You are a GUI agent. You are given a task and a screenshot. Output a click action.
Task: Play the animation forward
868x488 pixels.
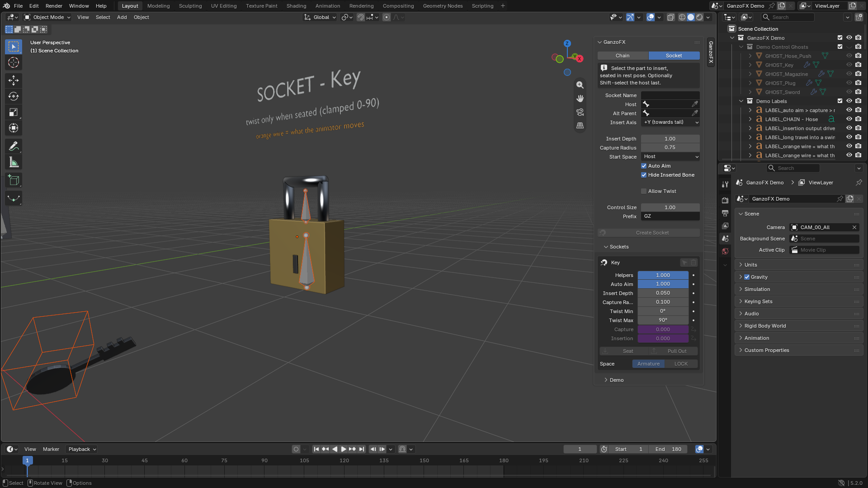(344, 449)
